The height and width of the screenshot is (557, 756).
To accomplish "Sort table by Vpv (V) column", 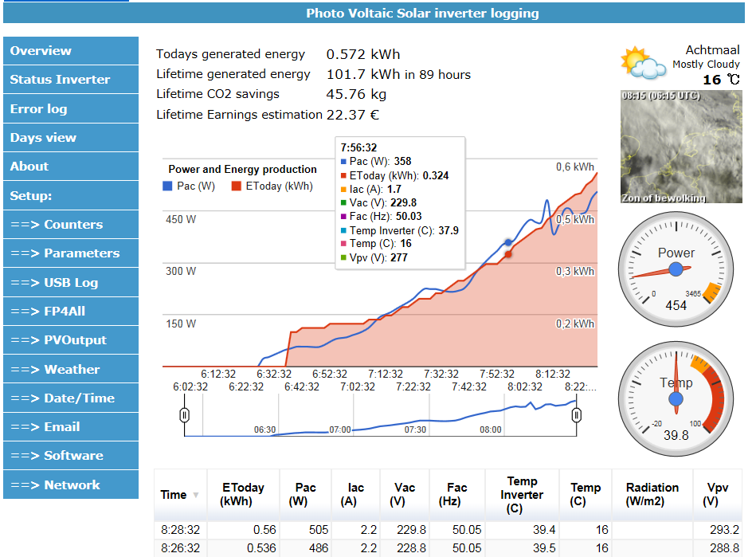I will (718, 495).
